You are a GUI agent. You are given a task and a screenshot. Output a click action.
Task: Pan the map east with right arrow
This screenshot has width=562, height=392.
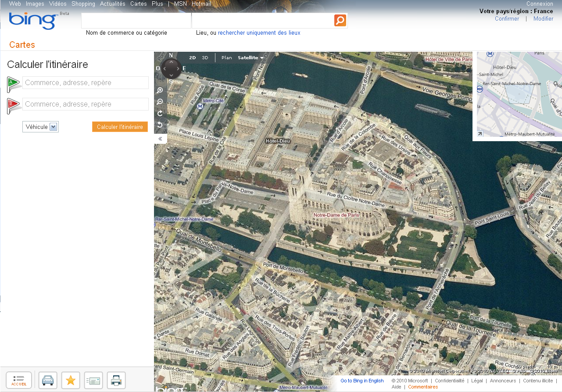click(178, 68)
